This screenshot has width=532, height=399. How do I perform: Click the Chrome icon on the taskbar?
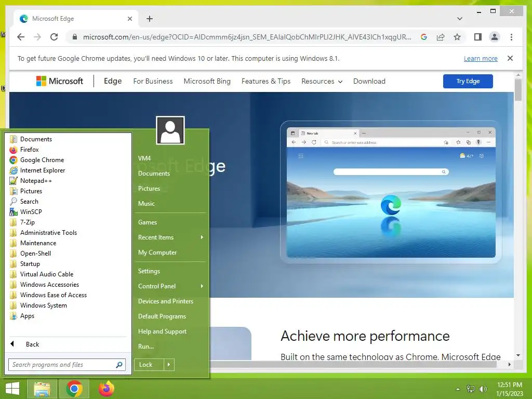click(x=74, y=389)
